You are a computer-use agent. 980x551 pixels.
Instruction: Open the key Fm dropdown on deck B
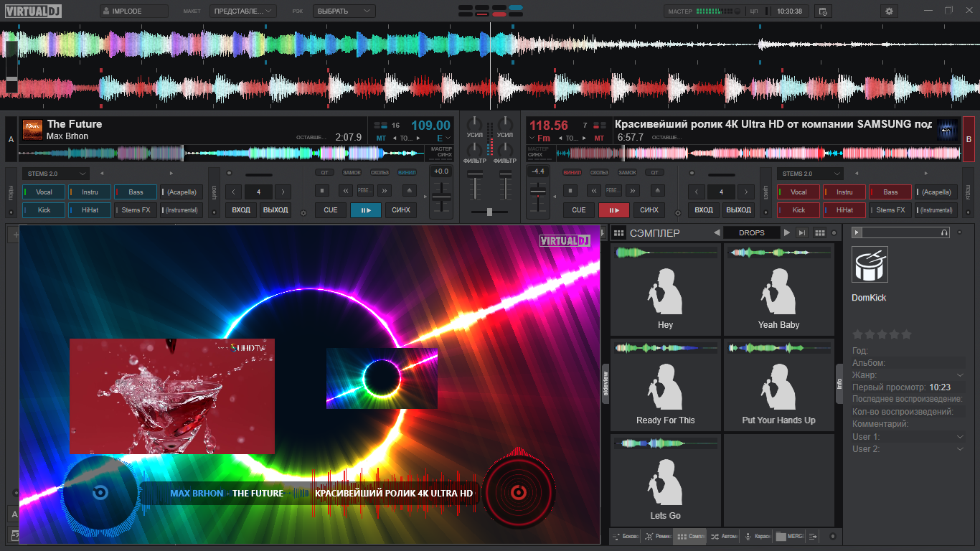coord(540,138)
